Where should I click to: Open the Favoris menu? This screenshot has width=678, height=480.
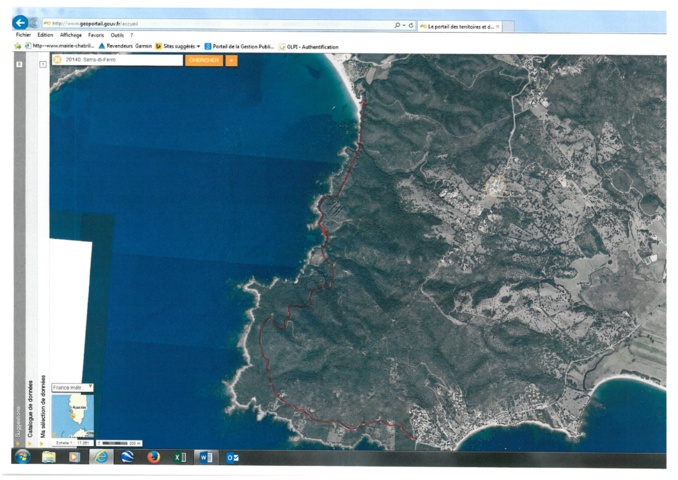[96, 34]
